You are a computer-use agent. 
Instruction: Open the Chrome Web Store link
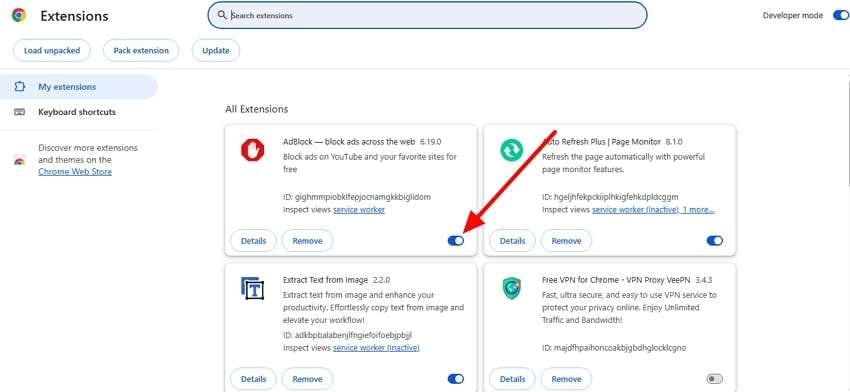click(x=75, y=172)
